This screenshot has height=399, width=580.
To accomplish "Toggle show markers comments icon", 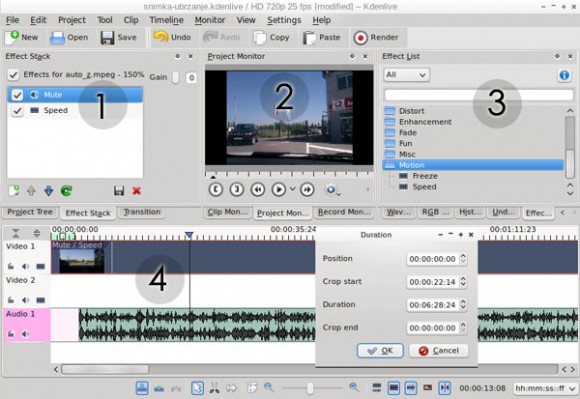I will 428,388.
